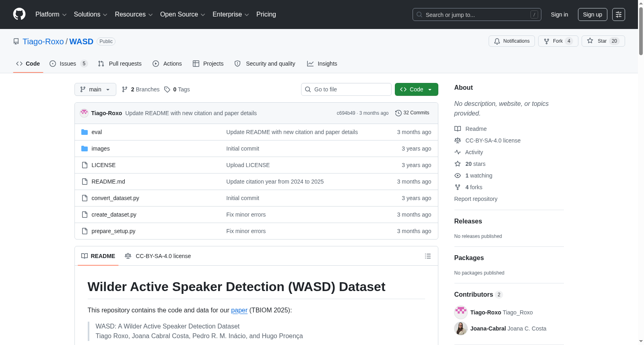Click the Tiago-Roxo contributor avatar

(461, 312)
